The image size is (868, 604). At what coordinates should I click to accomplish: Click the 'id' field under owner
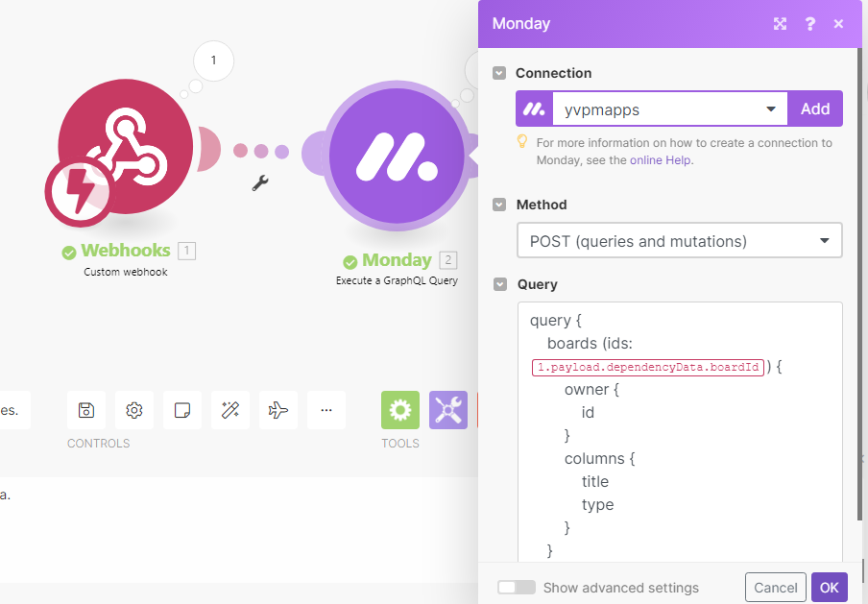click(x=588, y=413)
